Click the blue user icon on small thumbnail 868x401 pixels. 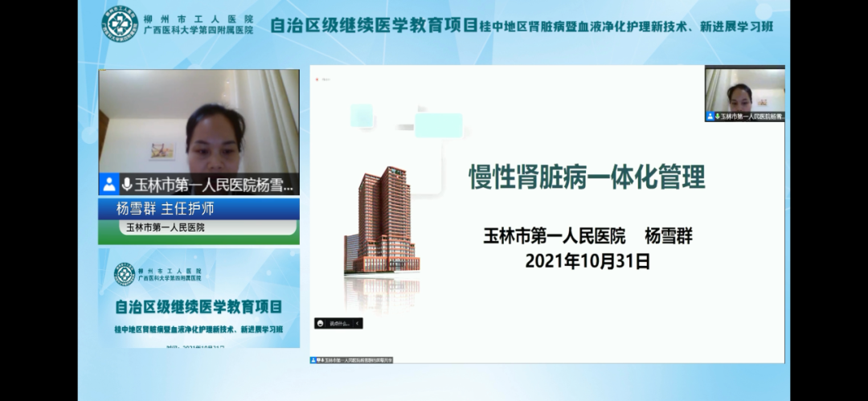point(710,117)
